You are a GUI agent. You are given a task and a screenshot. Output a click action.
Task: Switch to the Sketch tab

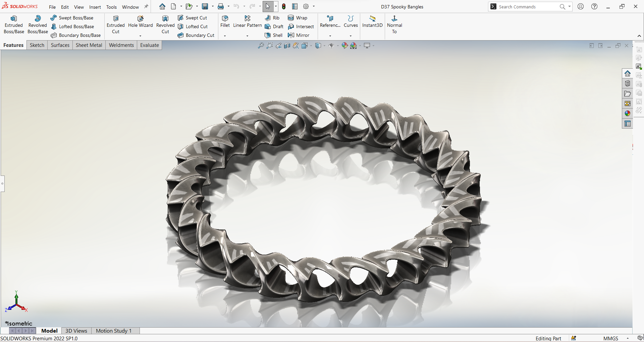(37, 45)
